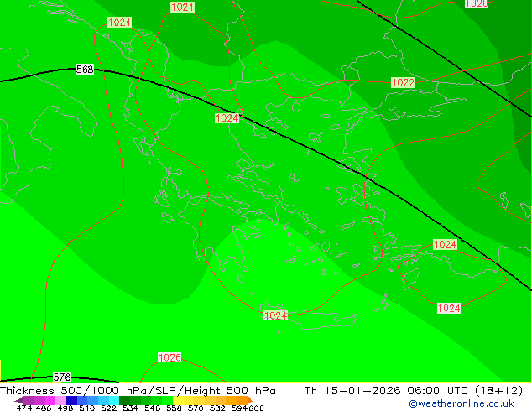
Task: Click the 486 legend value
Action: 44,408
